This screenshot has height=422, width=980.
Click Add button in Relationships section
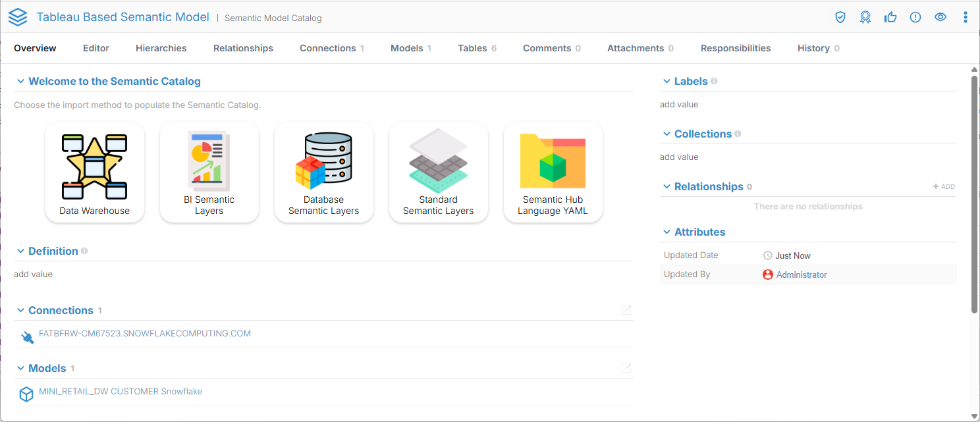click(x=944, y=187)
